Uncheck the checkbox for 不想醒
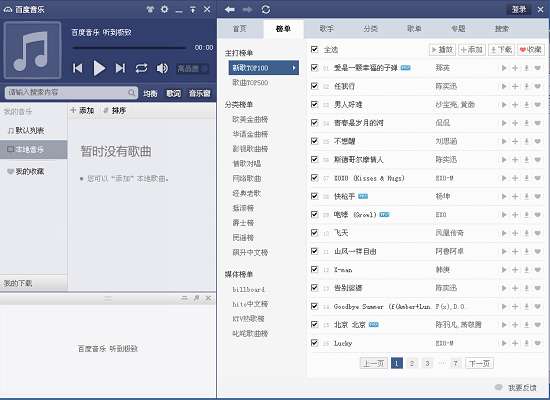This screenshot has width=550, height=400. click(x=314, y=141)
